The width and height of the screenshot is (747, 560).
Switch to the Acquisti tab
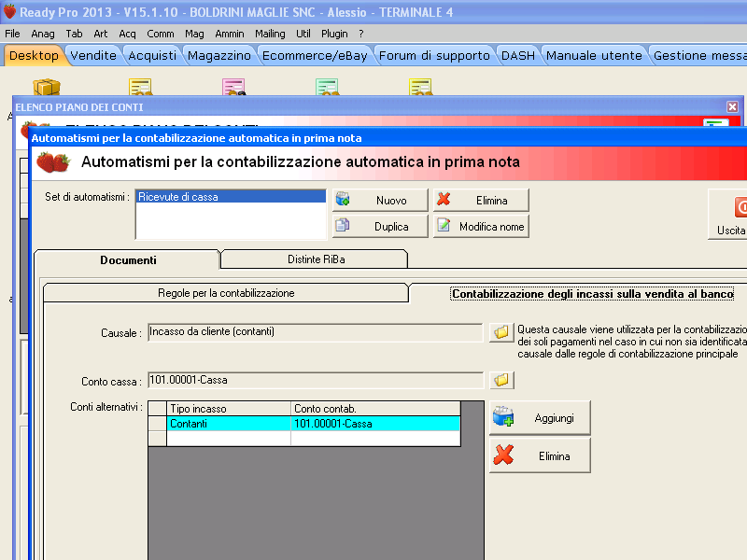[x=152, y=55]
